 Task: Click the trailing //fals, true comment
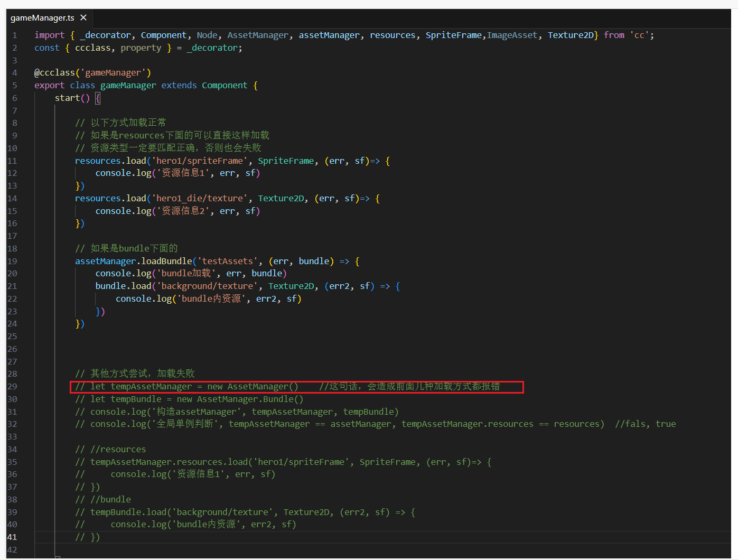tap(645, 424)
